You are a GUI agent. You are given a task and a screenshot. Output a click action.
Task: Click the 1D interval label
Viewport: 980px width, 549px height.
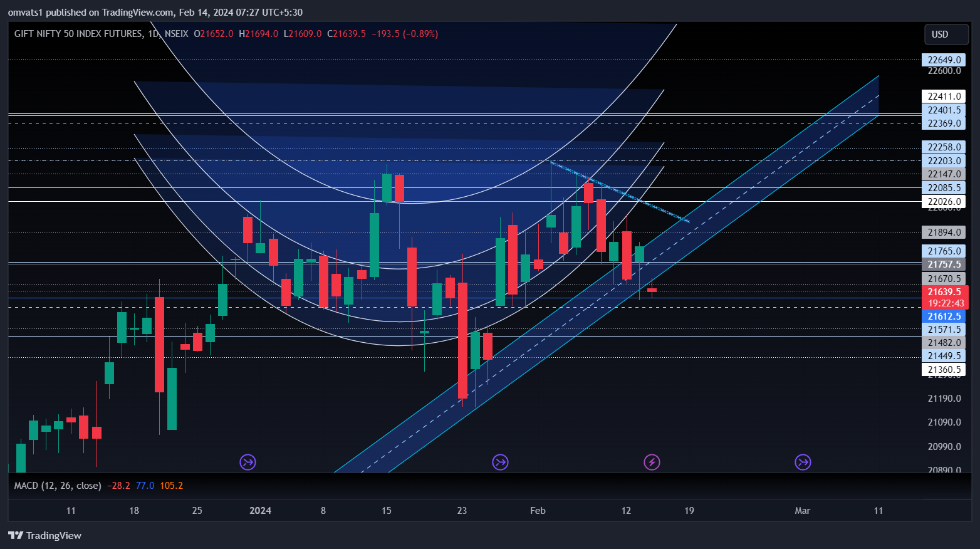pyautogui.click(x=154, y=34)
